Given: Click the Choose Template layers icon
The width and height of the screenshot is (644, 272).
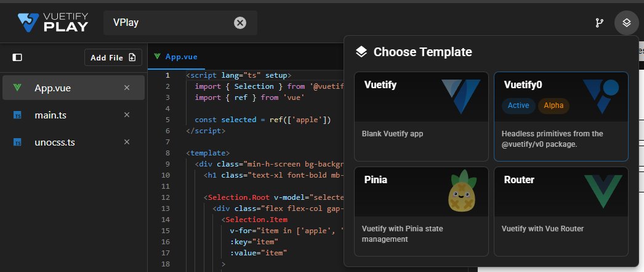Looking at the screenshot, I should [x=361, y=52].
